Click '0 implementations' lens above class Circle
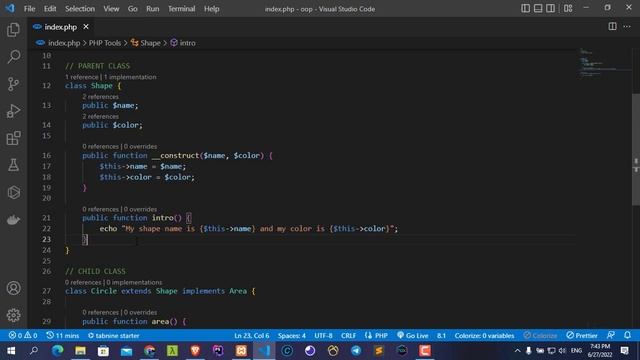This screenshot has width=640, height=360. (134, 282)
